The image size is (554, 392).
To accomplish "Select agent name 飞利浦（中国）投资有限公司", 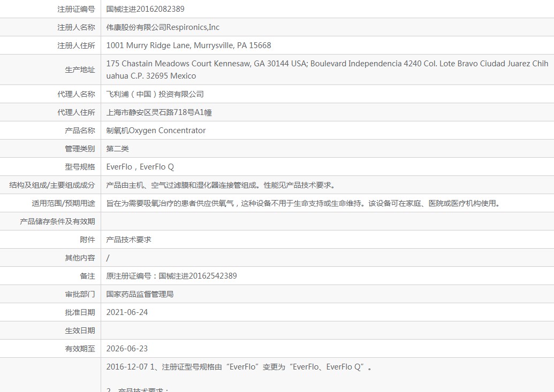I will point(155,94).
